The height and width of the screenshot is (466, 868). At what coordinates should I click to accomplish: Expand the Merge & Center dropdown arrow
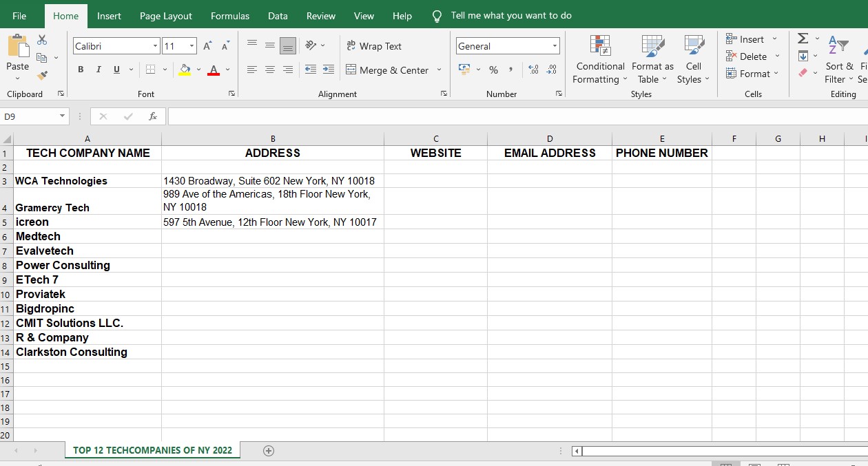(439, 70)
